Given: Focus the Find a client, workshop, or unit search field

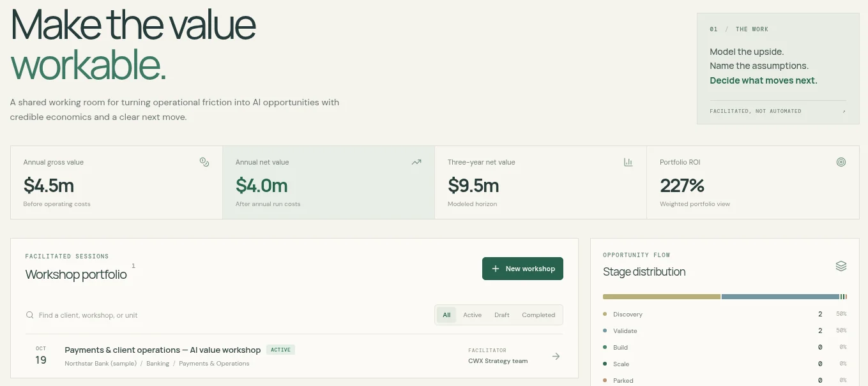Looking at the screenshot, I should click(x=227, y=315).
